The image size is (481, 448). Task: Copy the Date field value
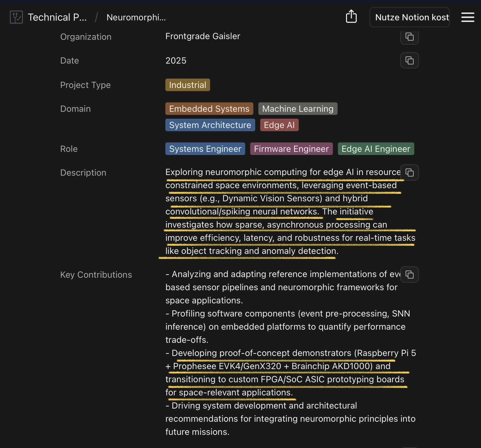coord(409,60)
